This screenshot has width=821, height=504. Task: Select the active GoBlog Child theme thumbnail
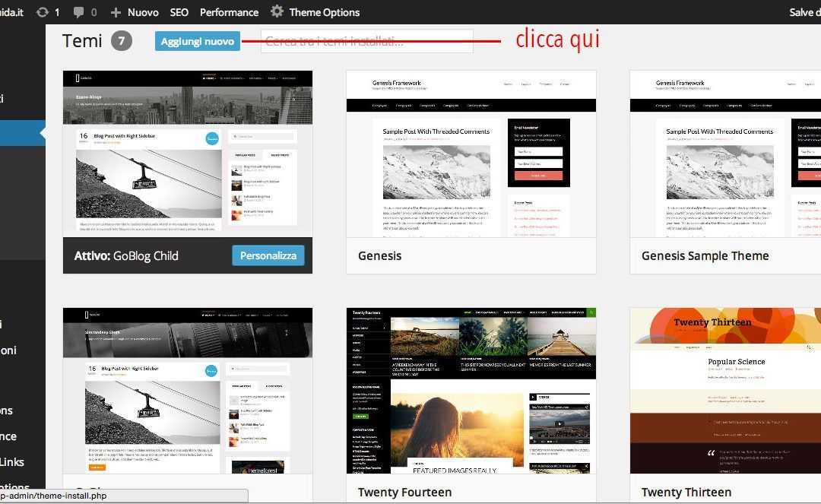tap(188, 154)
